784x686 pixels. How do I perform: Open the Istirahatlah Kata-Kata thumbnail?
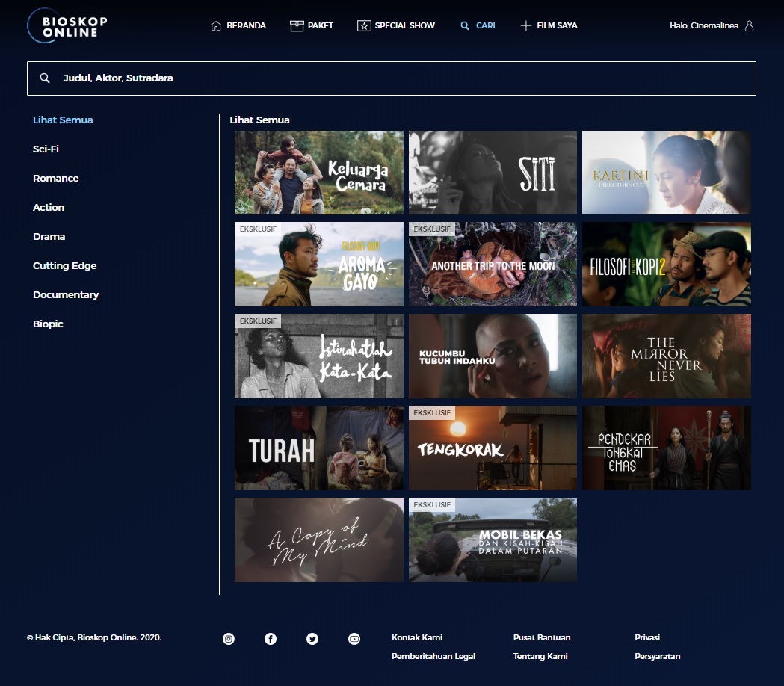[x=319, y=356]
